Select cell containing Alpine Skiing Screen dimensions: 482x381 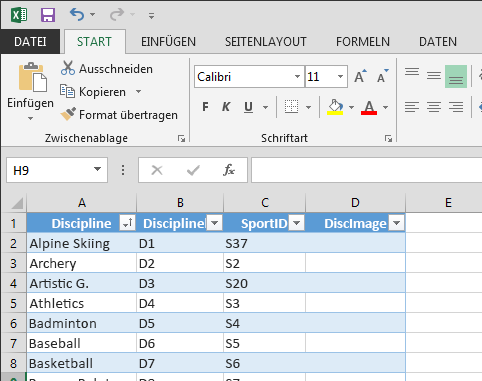pos(82,243)
